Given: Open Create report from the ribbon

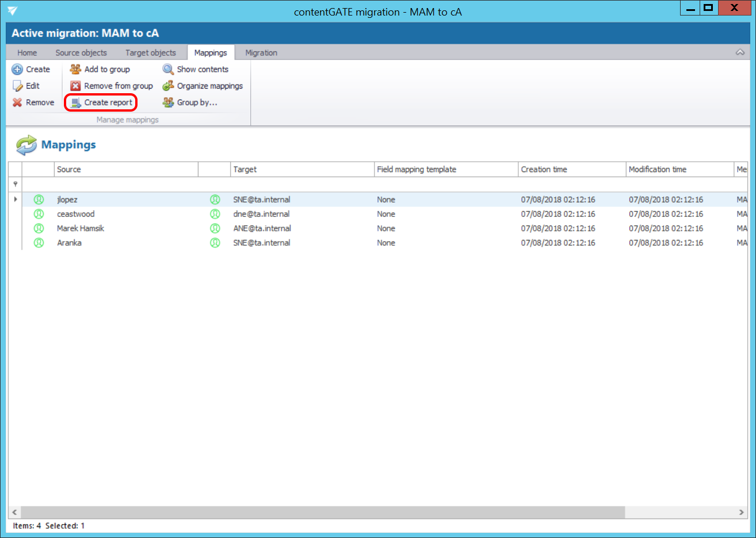Looking at the screenshot, I should [102, 103].
